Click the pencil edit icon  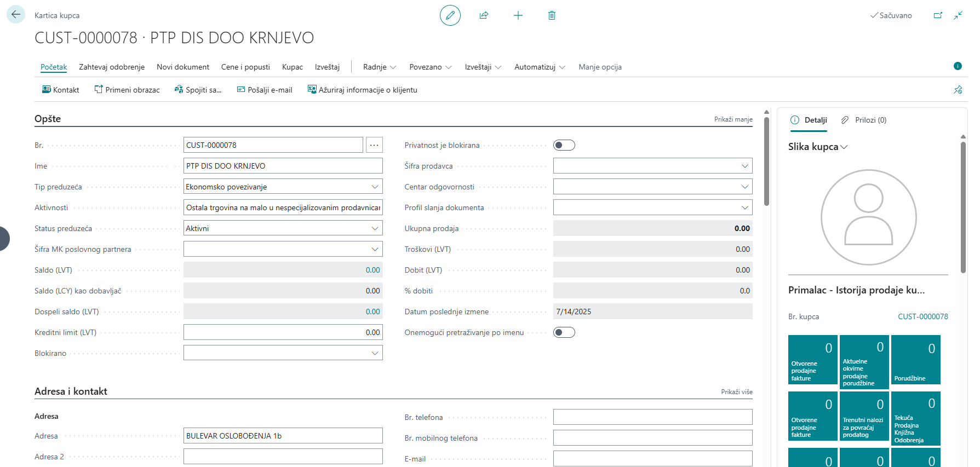point(450,15)
